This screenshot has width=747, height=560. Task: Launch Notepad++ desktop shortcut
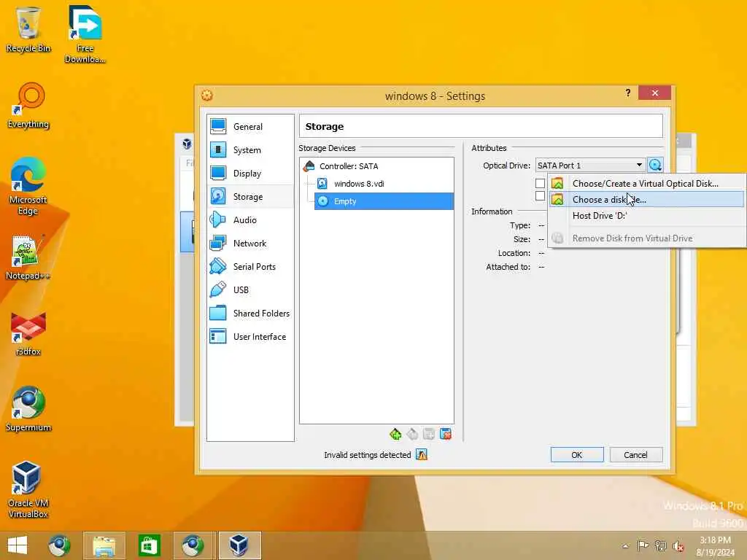tap(28, 257)
